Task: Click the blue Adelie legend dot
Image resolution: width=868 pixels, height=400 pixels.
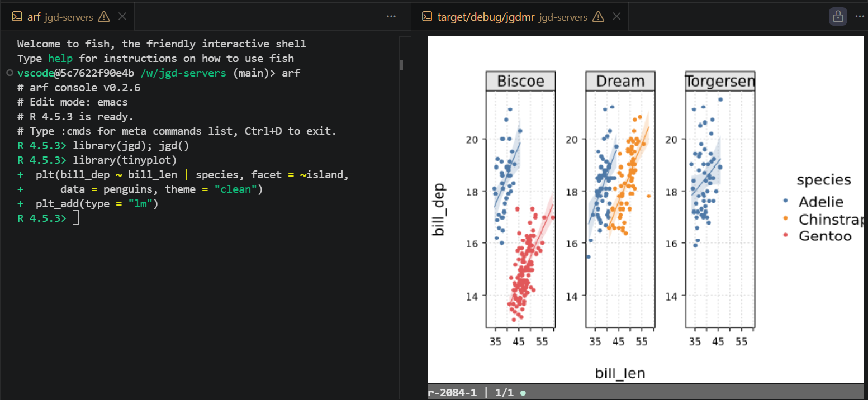Action: [x=786, y=201]
